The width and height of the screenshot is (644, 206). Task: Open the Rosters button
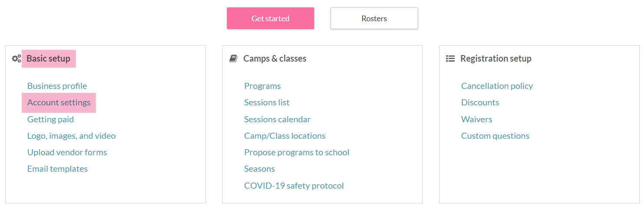pos(374,18)
